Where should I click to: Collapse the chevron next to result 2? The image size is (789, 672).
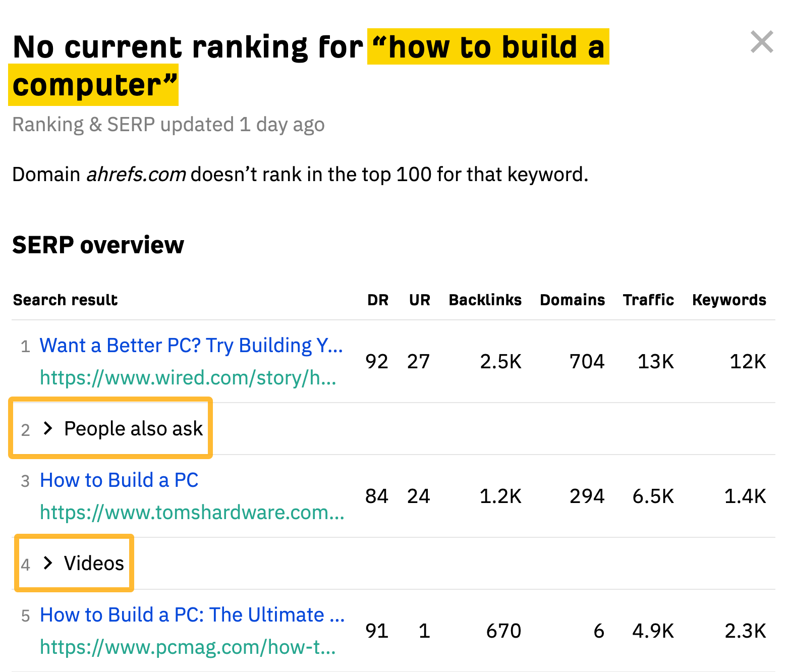click(48, 428)
